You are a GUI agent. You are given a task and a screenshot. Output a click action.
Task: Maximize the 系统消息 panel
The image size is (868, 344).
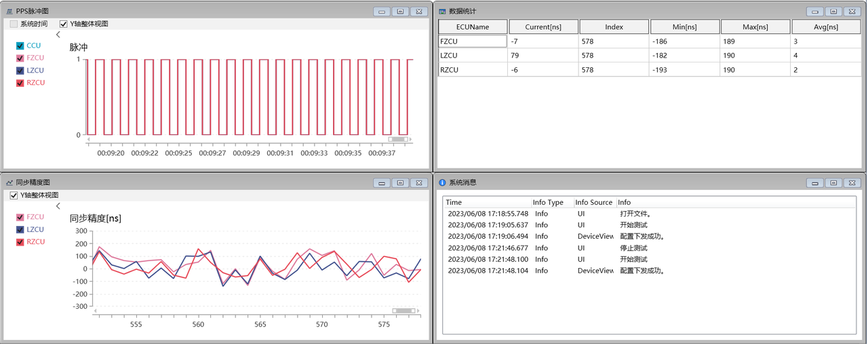833,183
